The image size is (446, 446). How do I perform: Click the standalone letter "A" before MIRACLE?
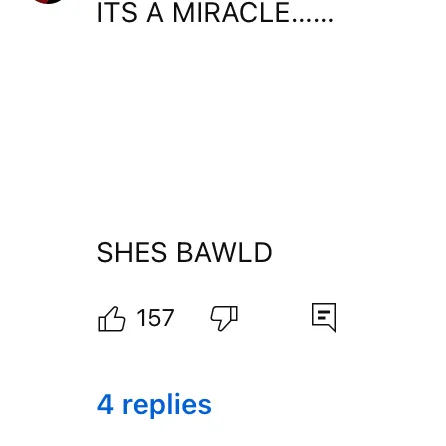(155, 13)
